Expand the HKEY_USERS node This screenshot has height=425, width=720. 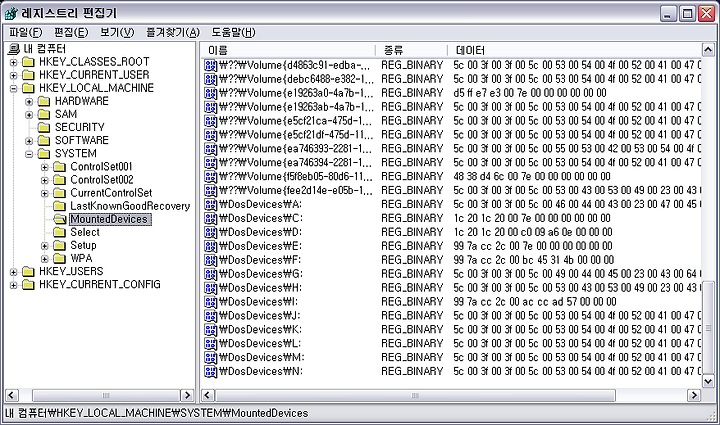coord(13,272)
